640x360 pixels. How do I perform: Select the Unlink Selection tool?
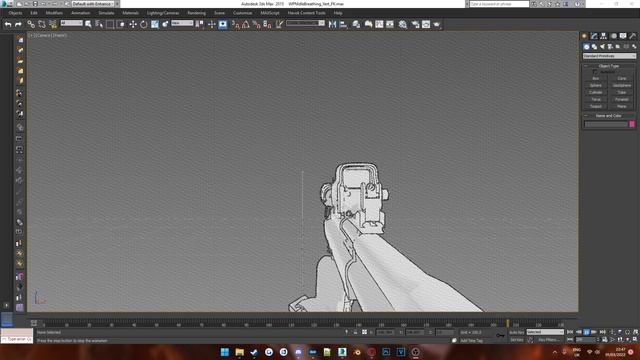pyautogui.click(x=42, y=24)
